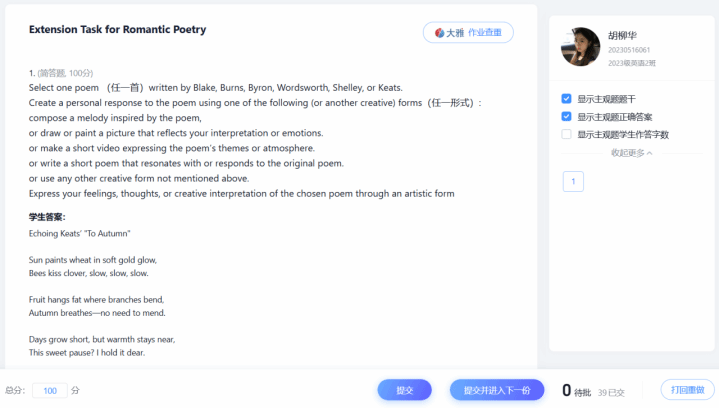Enable 显示主观题学生作答字数 checkbox

tap(567, 134)
